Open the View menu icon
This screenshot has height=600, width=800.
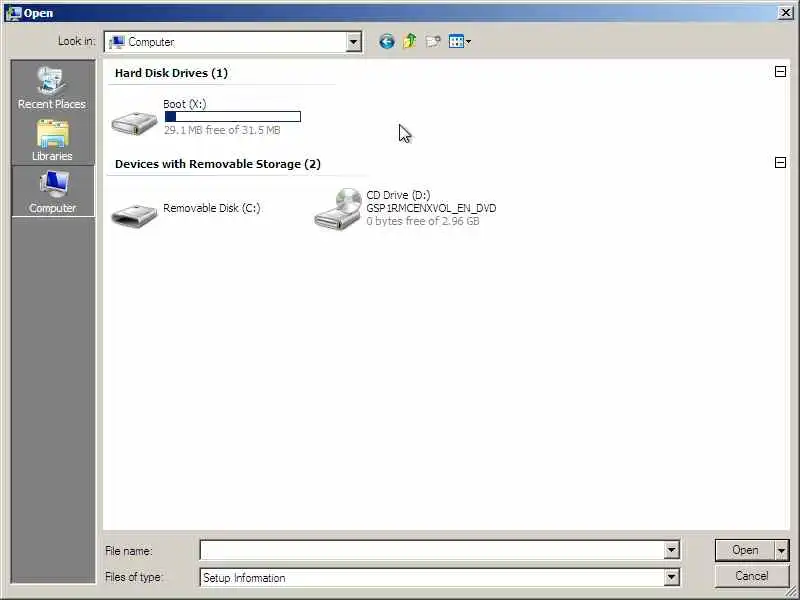[x=460, y=41]
